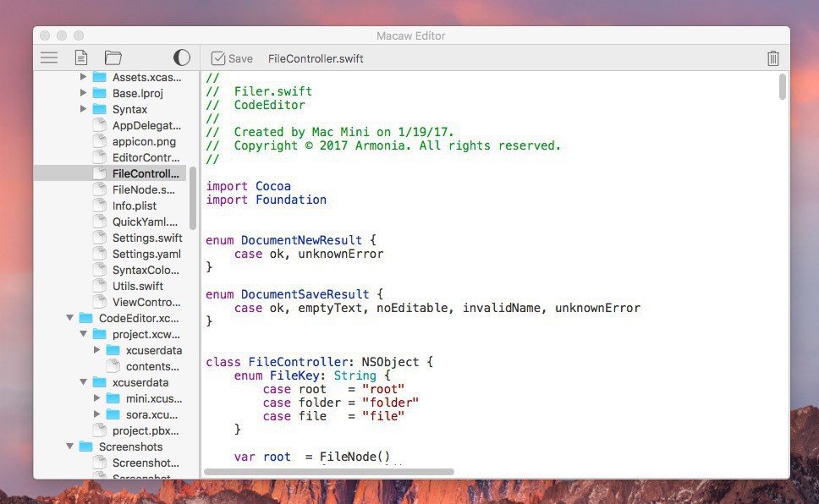The image size is (819, 504).
Task: Open Utils.swift from the sidebar
Action: [x=138, y=286]
